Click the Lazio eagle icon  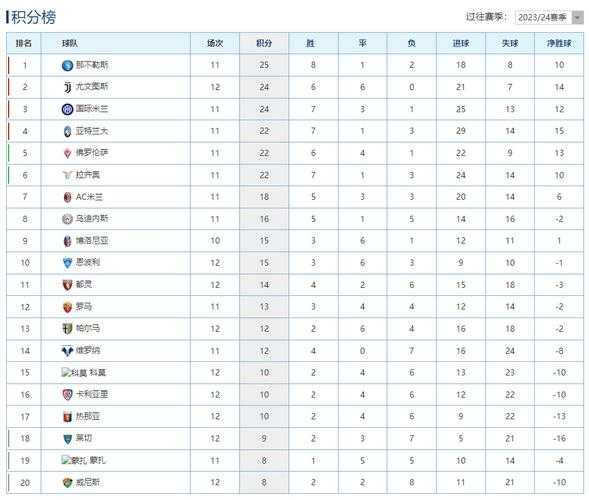(x=68, y=175)
